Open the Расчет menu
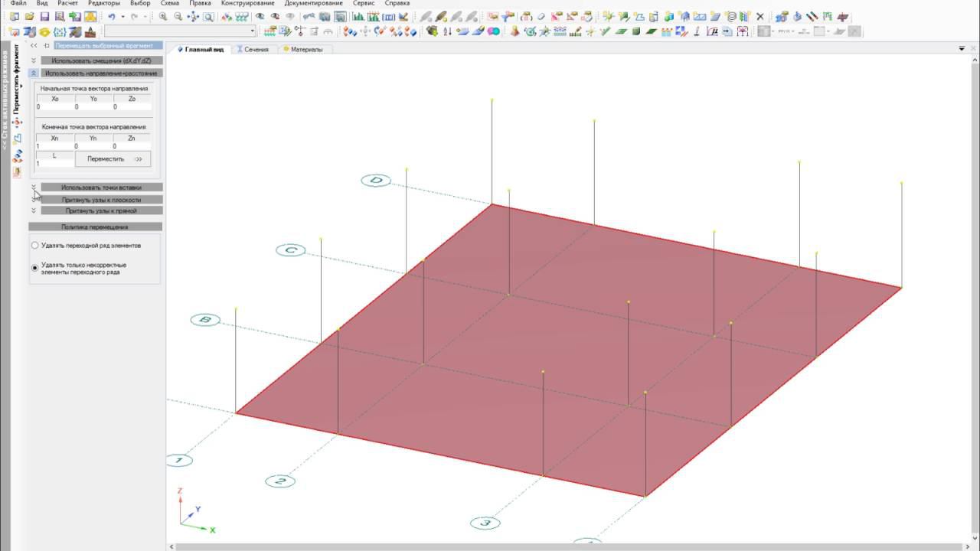The width and height of the screenshot is (980, 551). [x=67, y=4]
